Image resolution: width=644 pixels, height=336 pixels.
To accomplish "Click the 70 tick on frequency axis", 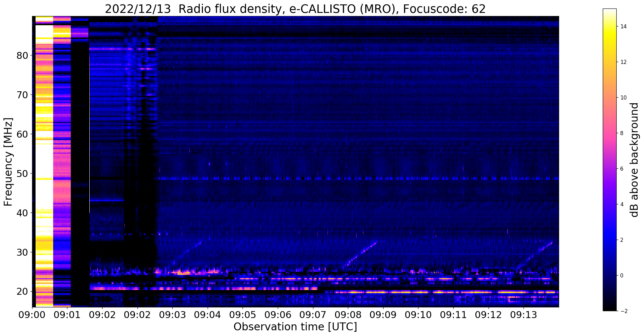I will (22, 95).
